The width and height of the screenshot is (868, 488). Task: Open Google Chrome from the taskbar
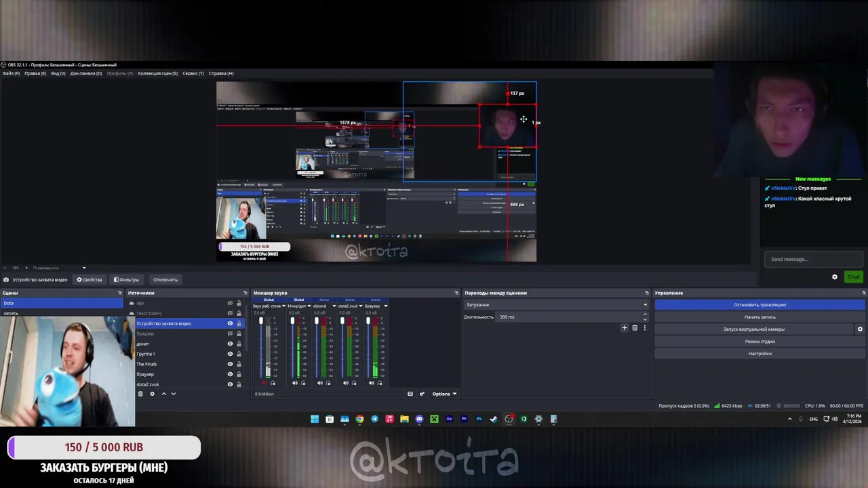pyautogui.click(x=359, y=419)
